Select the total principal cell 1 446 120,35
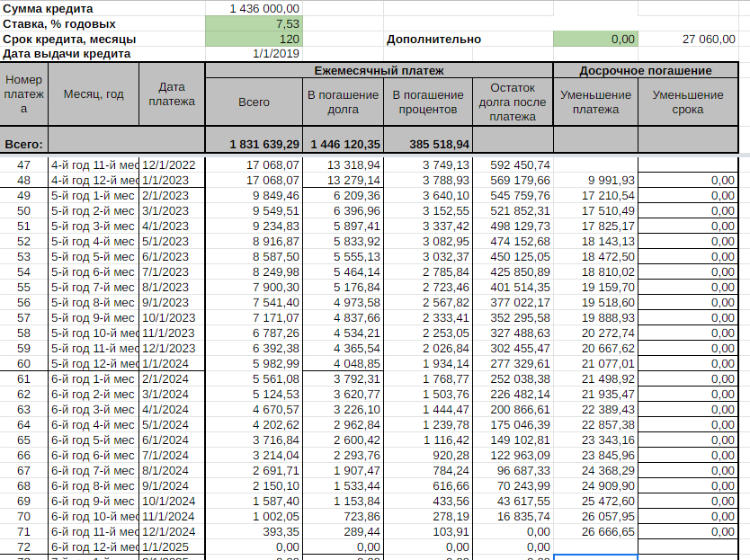The image size is (750, 560). tap(344, 143)
